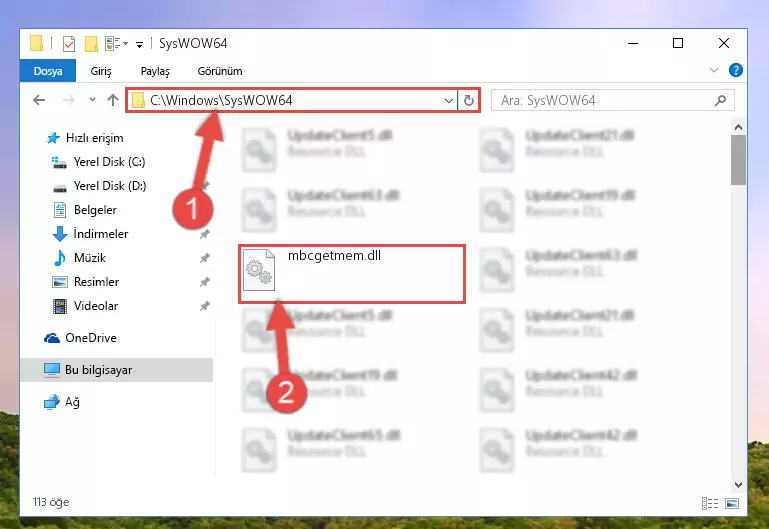Click the mbcgetmem.dll file name

pyautogui.click(x=334, y=255)
